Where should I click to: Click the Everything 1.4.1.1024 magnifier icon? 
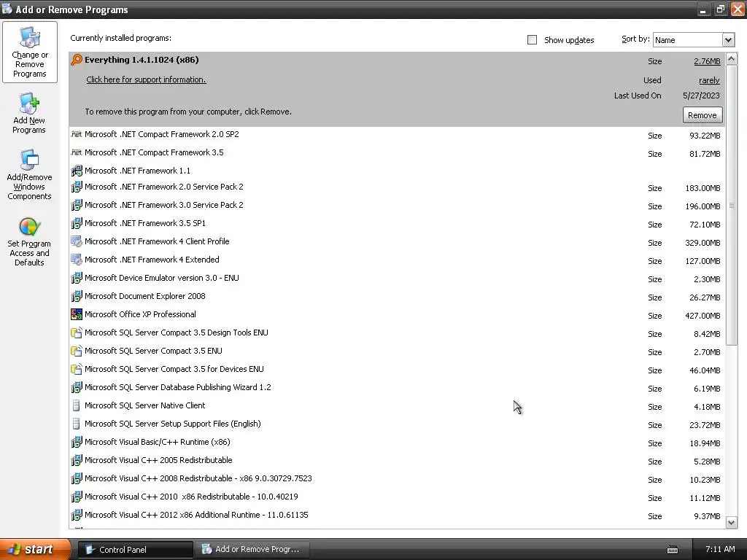coord(76,60)
